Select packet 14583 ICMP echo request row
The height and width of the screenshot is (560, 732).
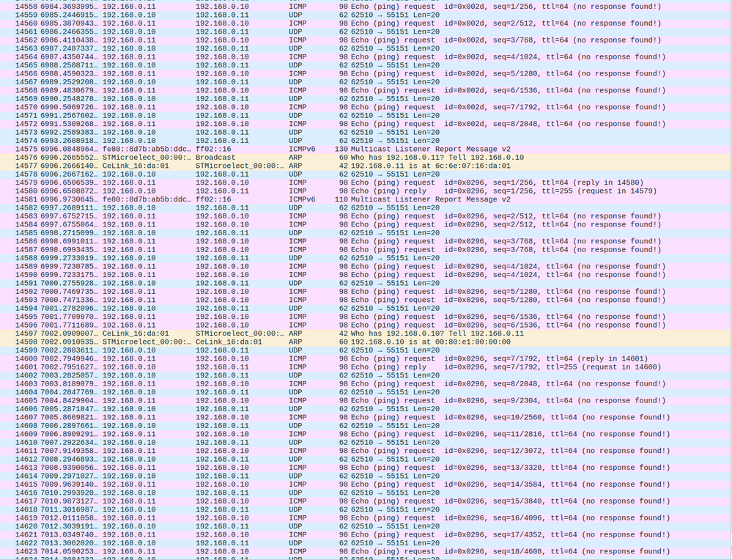(x=366, y=217)
